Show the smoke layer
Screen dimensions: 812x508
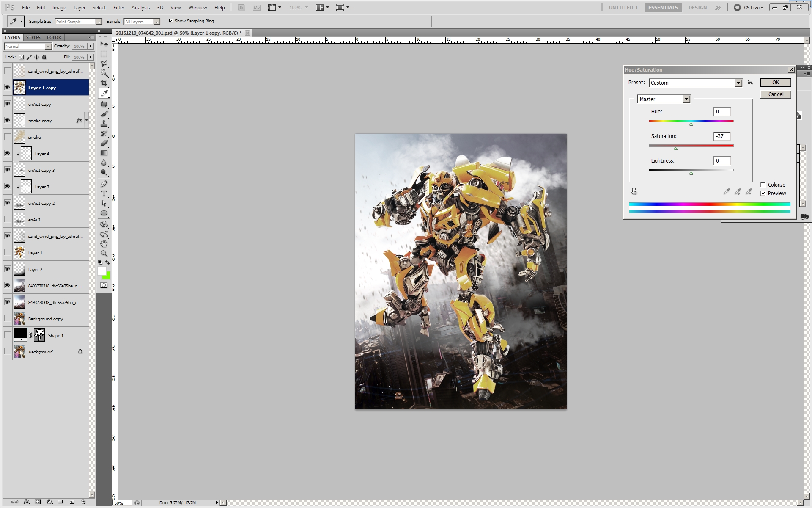pyautogui.click(x=7, y=137)
